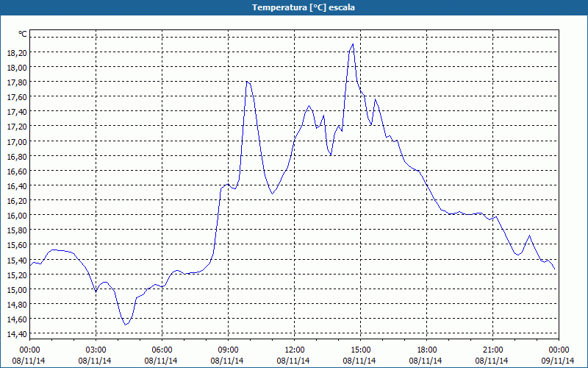The width and height of the screenshot is (588, 368).
Task: Select the 09:00 time axis label
Action: (228, 350)
